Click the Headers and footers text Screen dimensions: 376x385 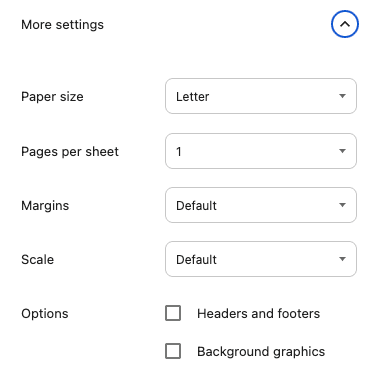pos(258,314)
